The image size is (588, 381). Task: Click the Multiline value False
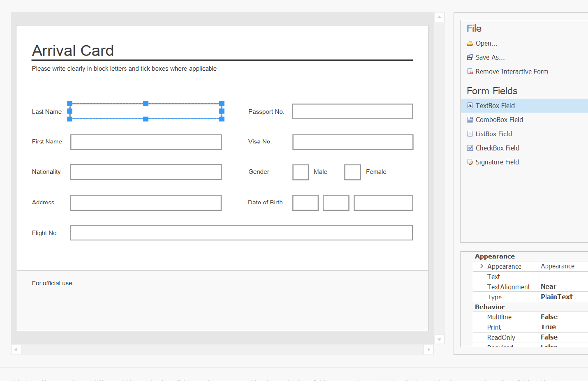pos(549,317)
